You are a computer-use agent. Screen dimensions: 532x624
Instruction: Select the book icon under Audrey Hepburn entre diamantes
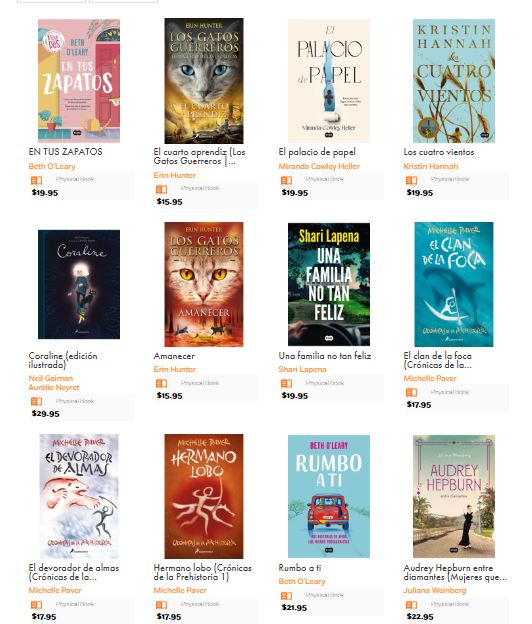(x=411, y=605)
